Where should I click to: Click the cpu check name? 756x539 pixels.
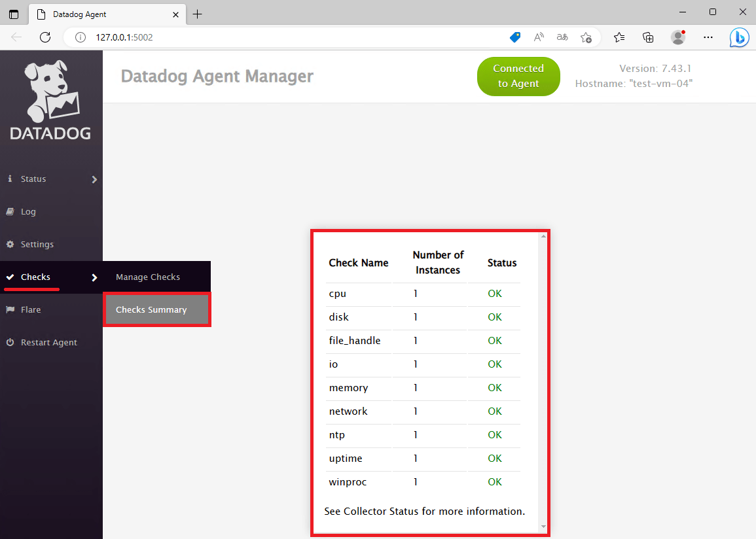(x=338, y=294)
